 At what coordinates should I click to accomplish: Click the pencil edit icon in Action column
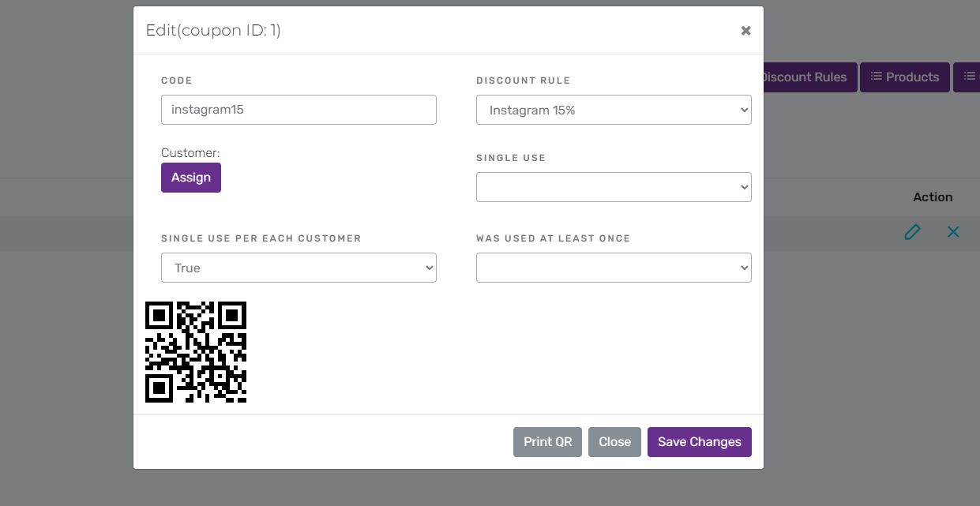pyautogui.click(x=912, y=232)
